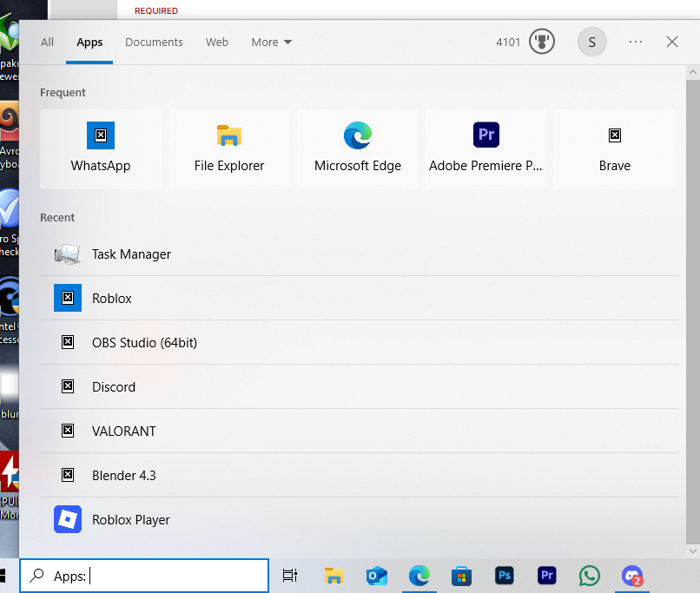Open File Explorer on the taskbar
The image size is (700, 593).
click(x=333, y=576)
